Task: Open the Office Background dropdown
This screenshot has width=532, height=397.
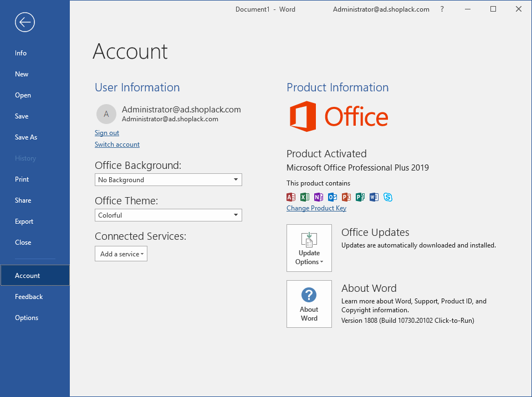Action: (x=168, y=180)
